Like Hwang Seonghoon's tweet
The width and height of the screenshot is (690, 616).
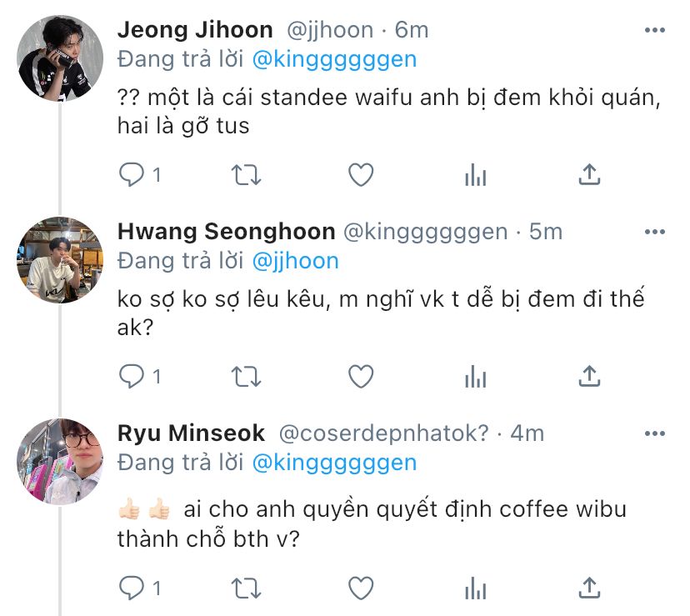(361, 377)
